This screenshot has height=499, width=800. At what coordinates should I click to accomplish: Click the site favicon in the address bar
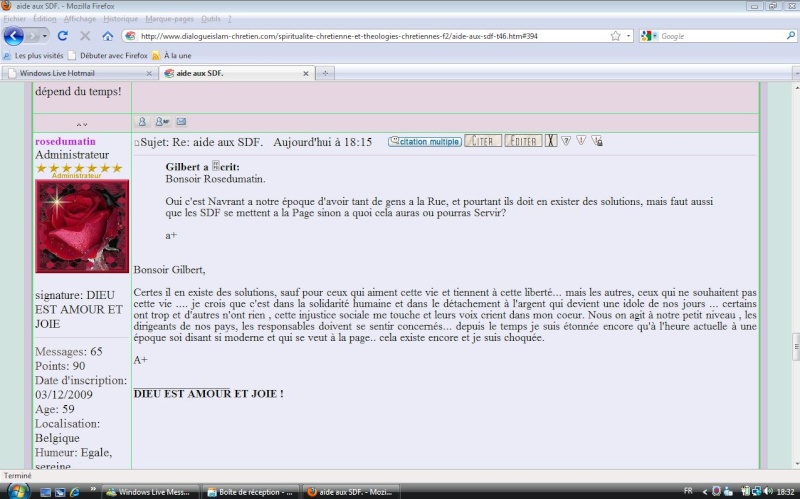pyautogui.click(x=131, y=36)
